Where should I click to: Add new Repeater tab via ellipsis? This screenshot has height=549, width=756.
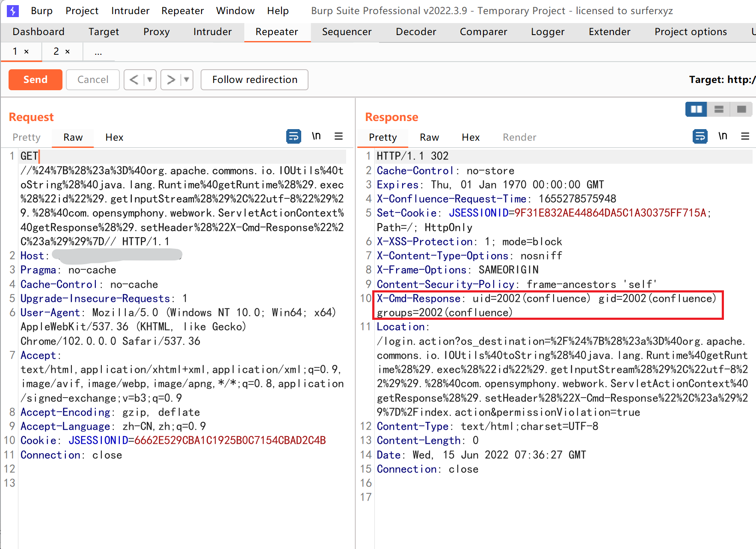pos(98,53)
